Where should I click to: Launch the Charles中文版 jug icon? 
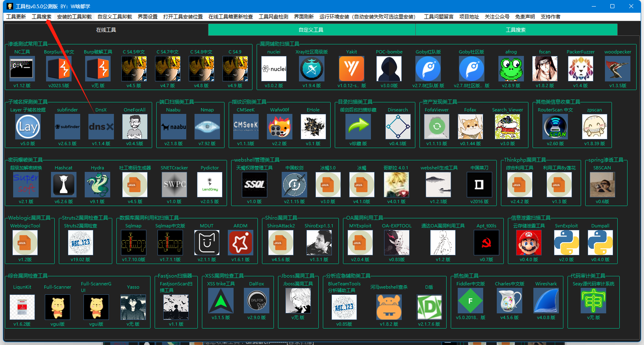point(510,301)
